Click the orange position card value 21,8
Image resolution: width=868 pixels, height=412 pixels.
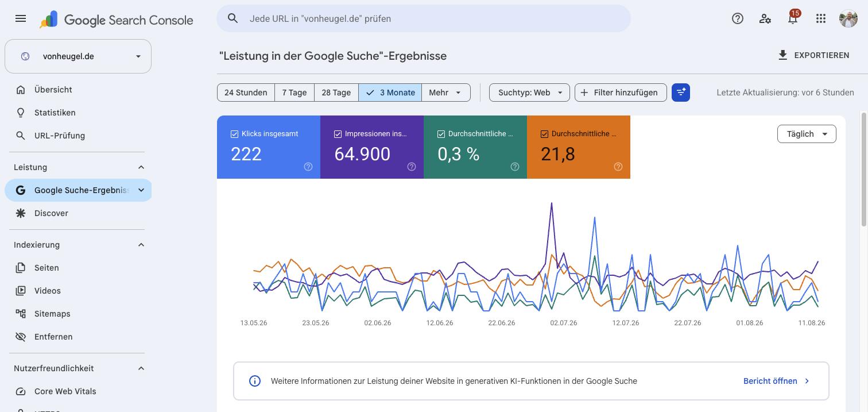(x=558, y=154)
